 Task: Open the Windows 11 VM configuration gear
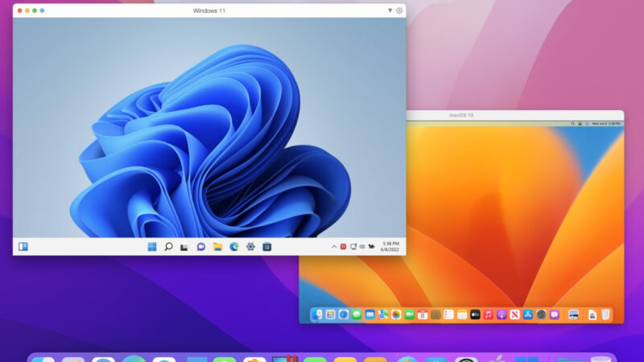(399, 10)
